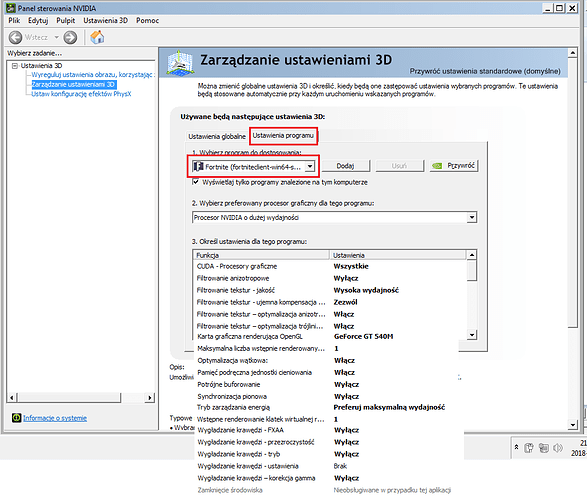Open the Pomoc menu

tap(147, 21)
